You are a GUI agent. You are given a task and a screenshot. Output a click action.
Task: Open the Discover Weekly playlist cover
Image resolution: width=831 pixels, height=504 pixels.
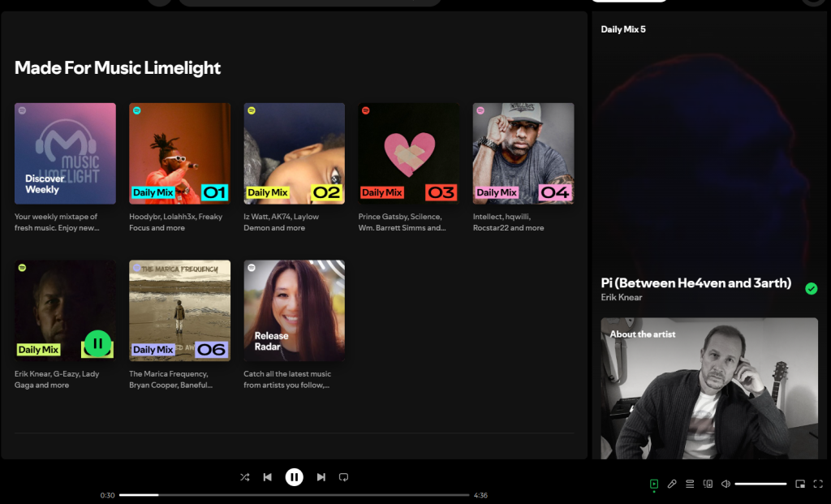point(65,153)
